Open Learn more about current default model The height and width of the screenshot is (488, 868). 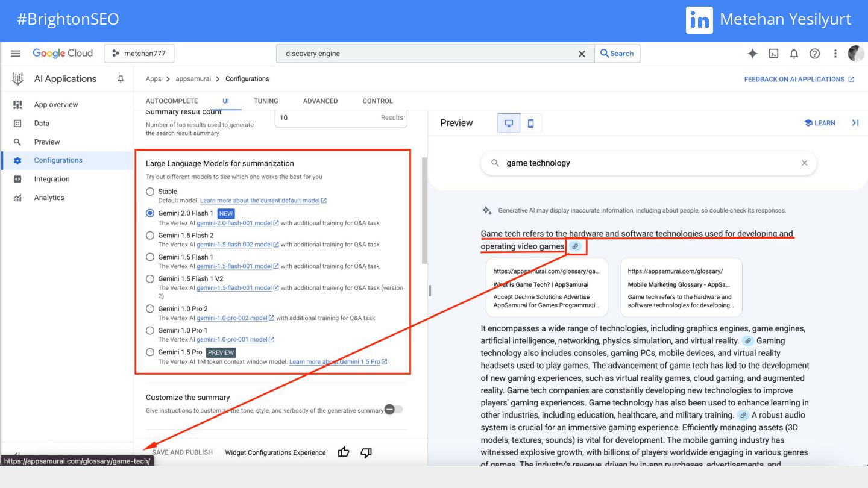coord(263,201)
